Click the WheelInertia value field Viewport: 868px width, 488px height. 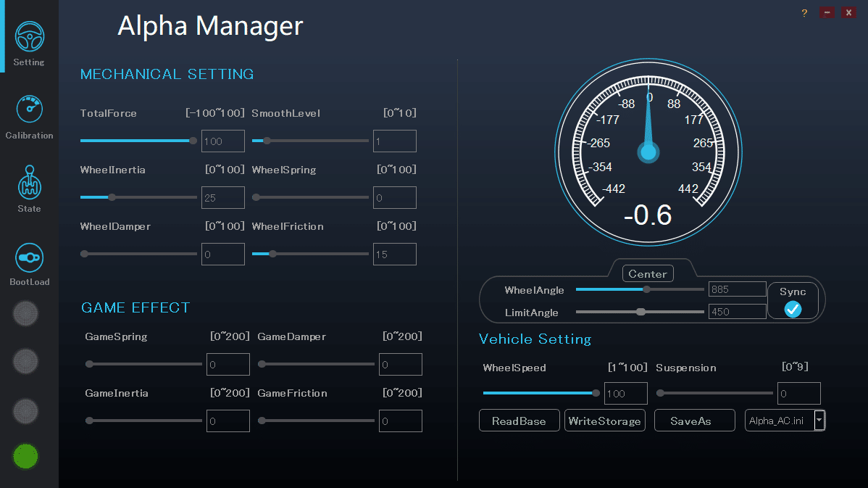click(x=223, y=198)
